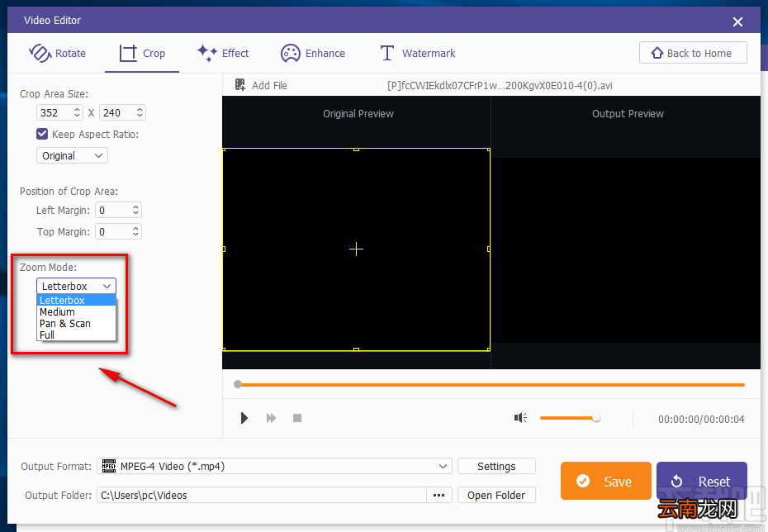The image size is (768, 532).
Task: Select Full zoom mode option
Action: click(x=77, y=335)
